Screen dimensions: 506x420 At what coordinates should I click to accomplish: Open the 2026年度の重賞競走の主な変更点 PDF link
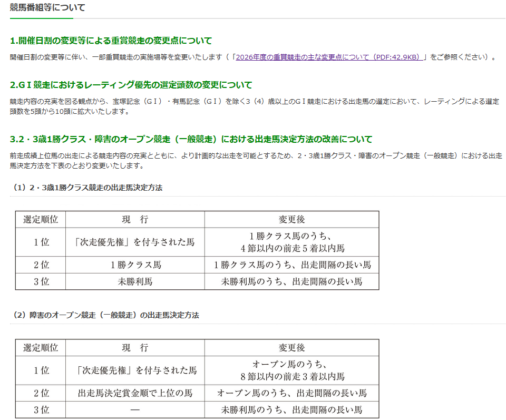(330, 57)
